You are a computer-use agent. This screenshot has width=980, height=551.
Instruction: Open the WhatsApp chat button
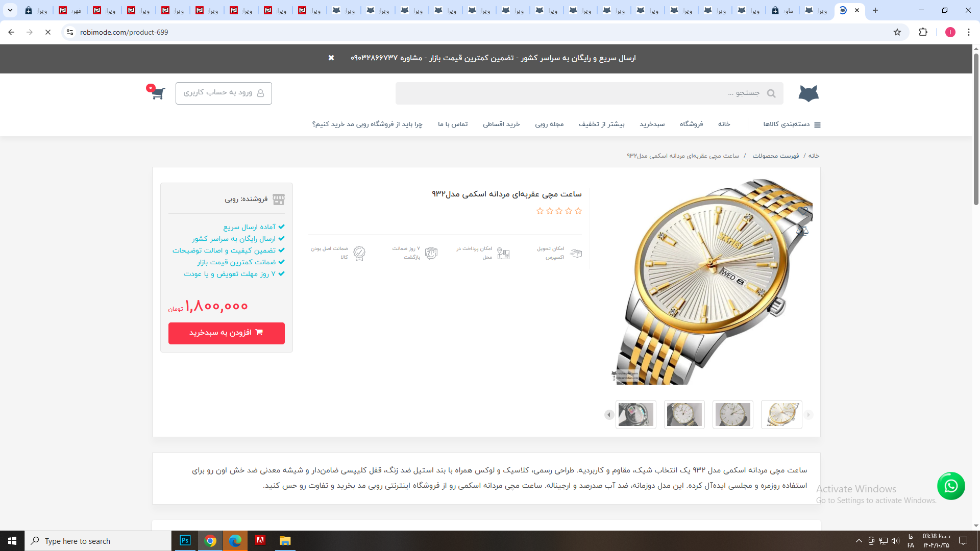[950, 486]
